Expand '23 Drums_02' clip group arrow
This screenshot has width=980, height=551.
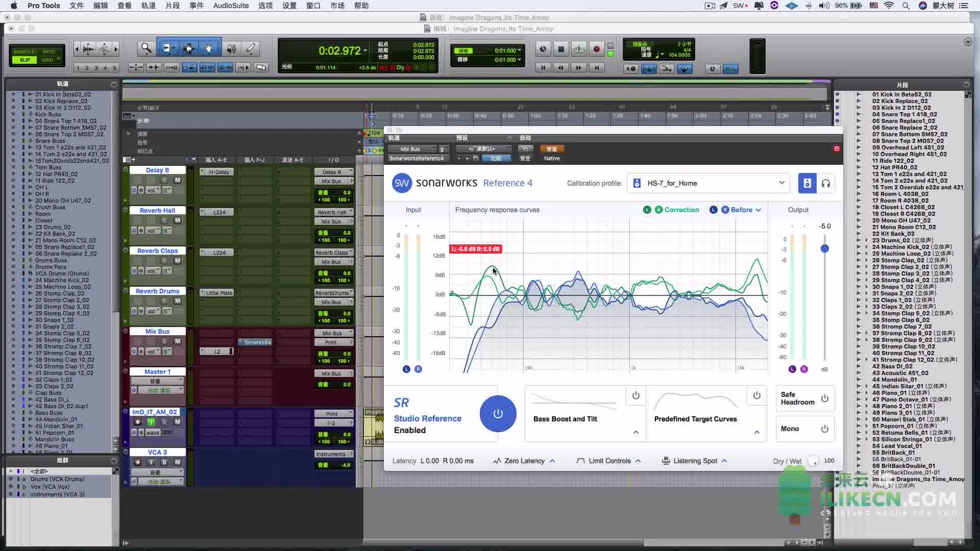click(866, 240)
